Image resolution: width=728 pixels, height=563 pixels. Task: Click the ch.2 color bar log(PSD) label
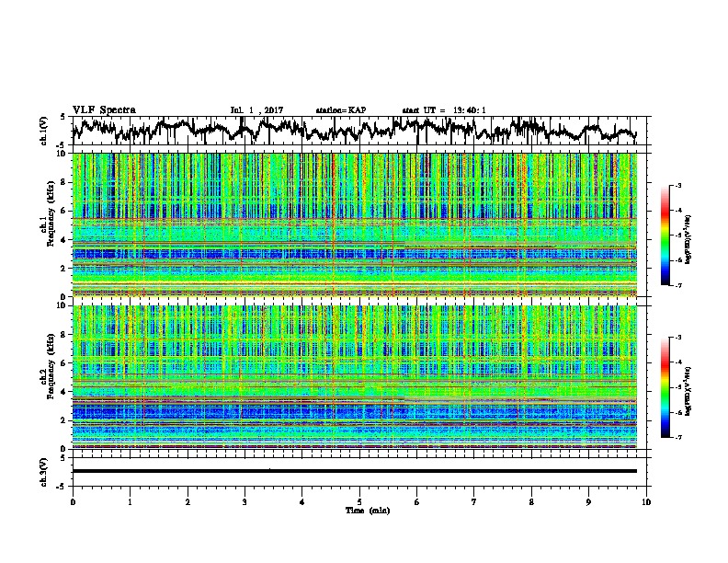point(688,391)
